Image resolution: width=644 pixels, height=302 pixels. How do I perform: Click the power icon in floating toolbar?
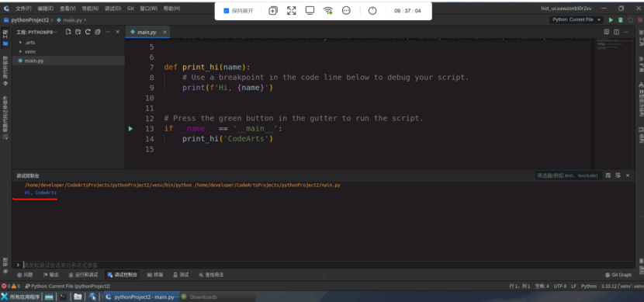(x=372, y=11)
